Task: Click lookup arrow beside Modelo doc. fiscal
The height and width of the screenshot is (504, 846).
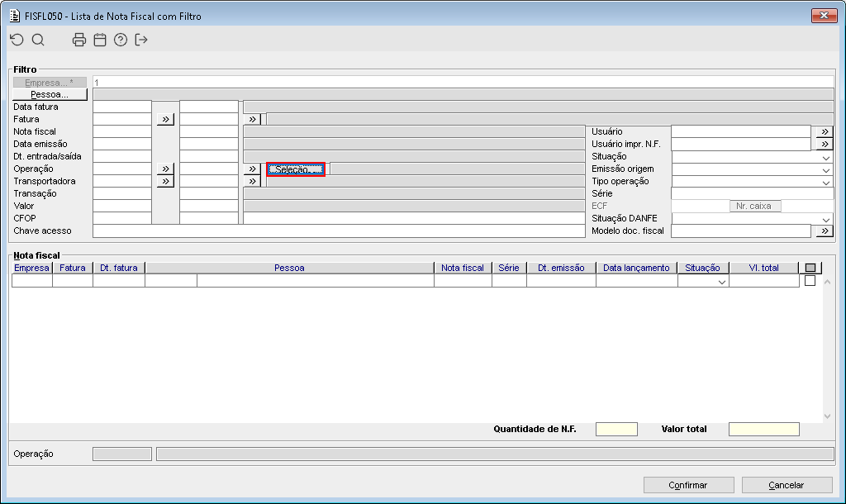Action: click(x=825, y=231)
